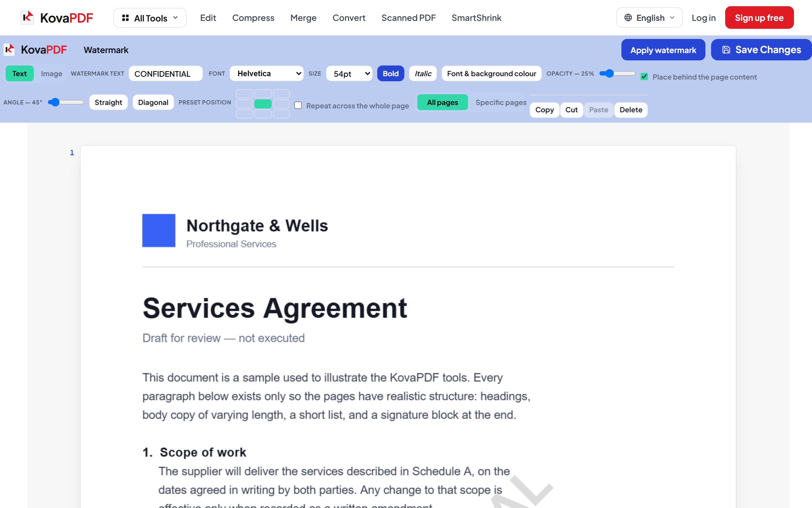This screenshot has height=508, width=812.
Task: Adjust the Opacity slider
Action: coord(617,73)
